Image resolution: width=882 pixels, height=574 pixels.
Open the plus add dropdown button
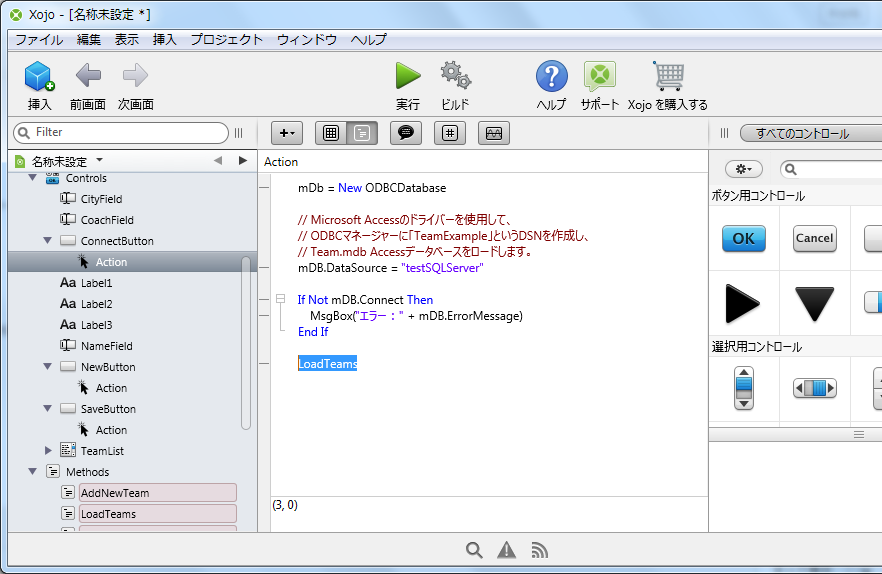(x=287, y=133)
